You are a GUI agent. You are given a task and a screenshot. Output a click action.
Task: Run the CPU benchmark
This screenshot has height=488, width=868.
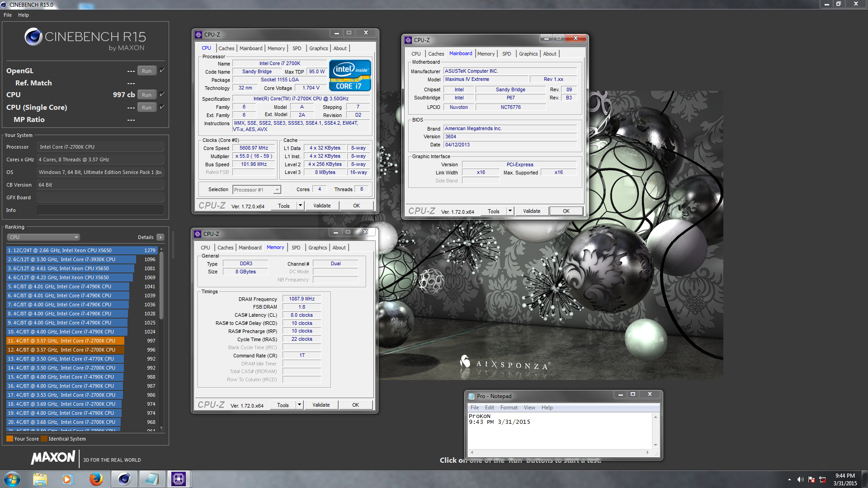click(x=146, y=95)
